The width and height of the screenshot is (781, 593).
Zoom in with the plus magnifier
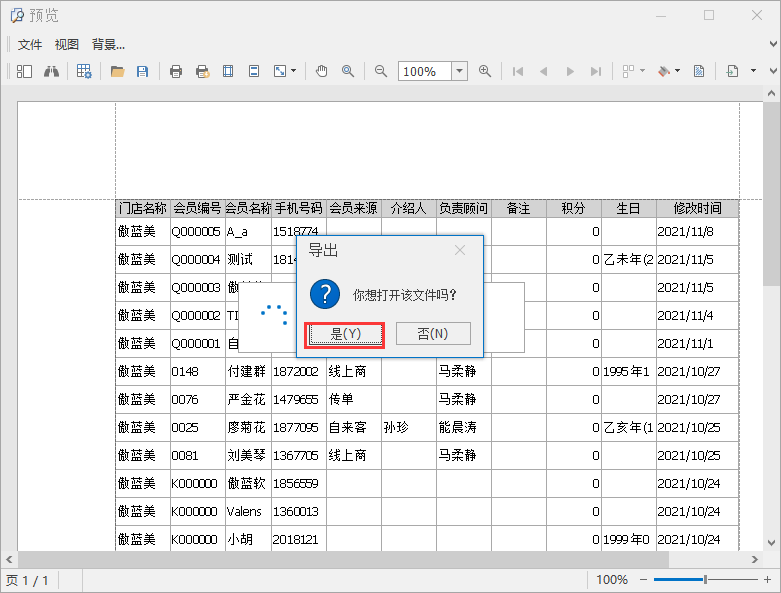[485, 71]
